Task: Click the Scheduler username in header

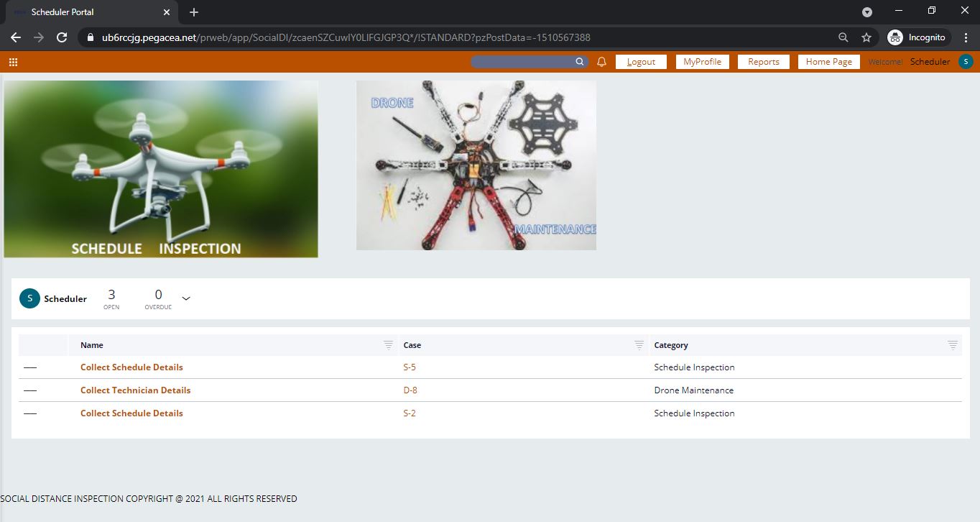Action: [x=930, y=62]
